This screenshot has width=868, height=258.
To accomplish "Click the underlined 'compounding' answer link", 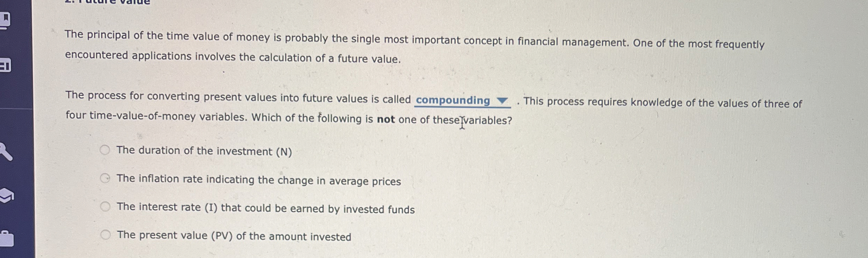I will (x=452, y=101).
